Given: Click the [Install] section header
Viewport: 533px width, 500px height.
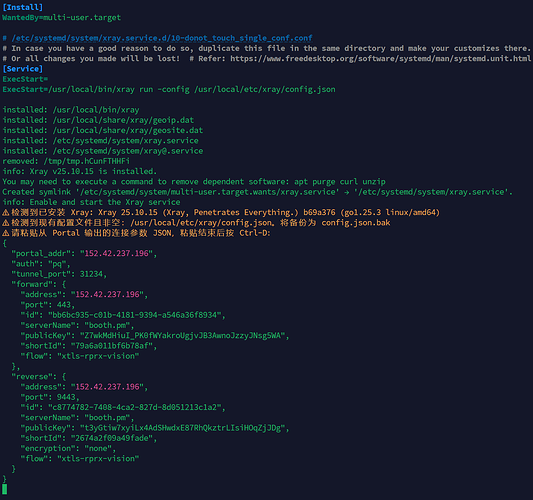Looking at the screenshot, I should [x=23, y=7].
